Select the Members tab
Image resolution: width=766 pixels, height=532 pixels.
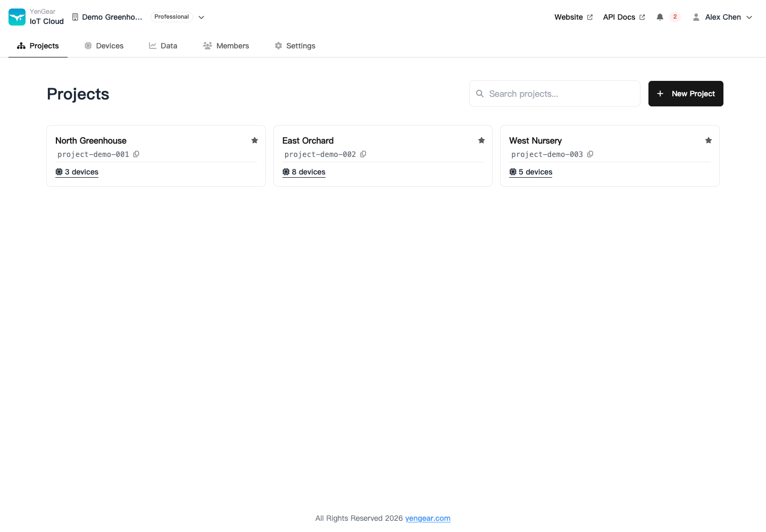click(226, 46)
